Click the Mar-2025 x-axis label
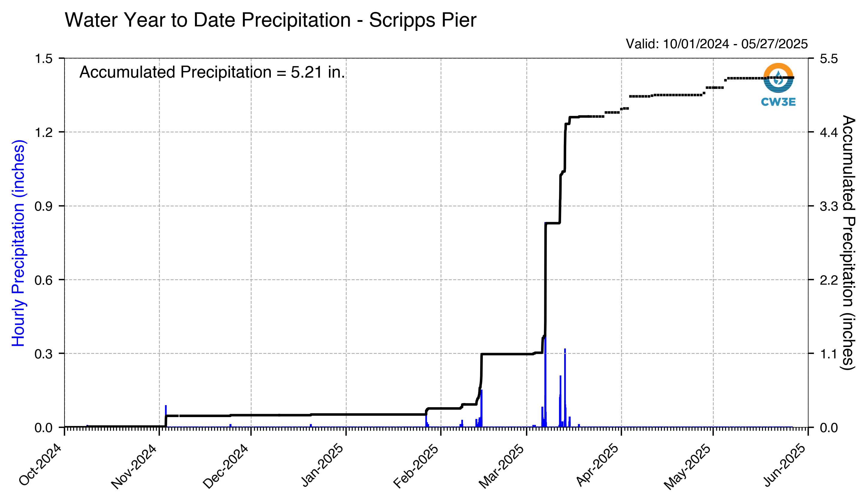 click(502, 467)
